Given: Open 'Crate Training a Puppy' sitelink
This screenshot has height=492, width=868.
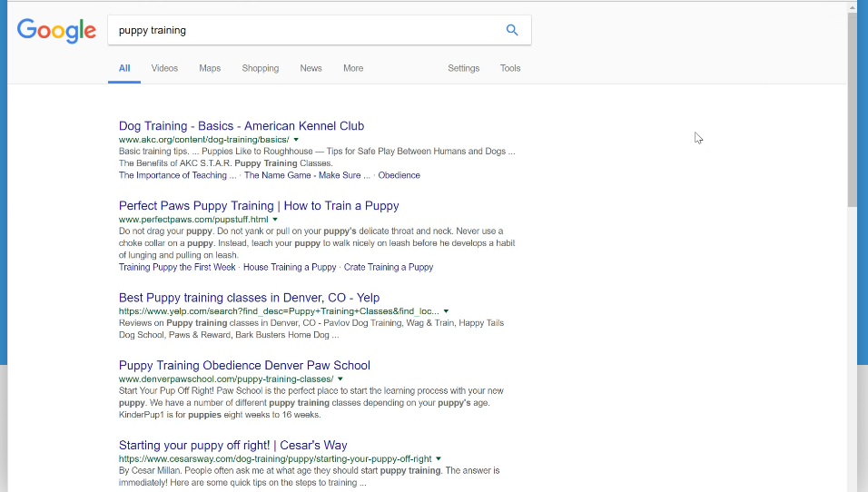Looking at the screenshot, I should tap(388, 267).
